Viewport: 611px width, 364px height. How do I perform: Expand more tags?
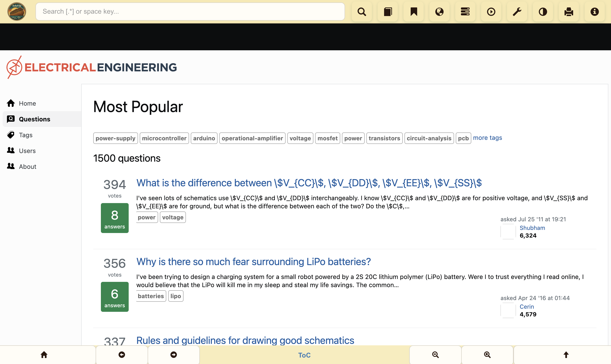pos(487,138)
